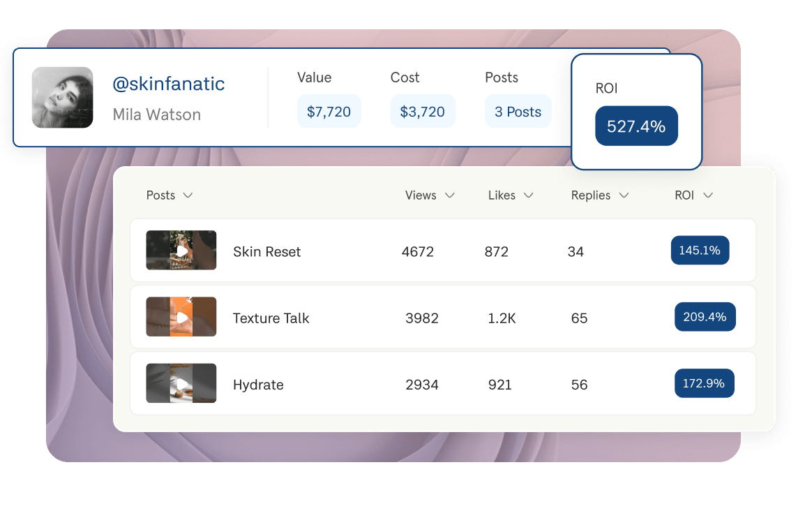Click the 172.9% ROI badge for Hydrate
This screenshot has height=518, width=812.
click(x=704, y=383)
